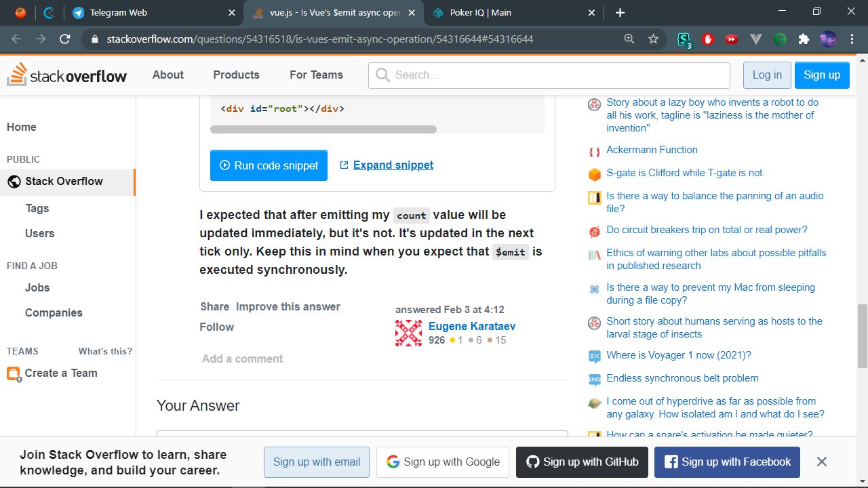Click the Stack Overflow logo
This screenshot has width=868, height=488.
[67, 75]
